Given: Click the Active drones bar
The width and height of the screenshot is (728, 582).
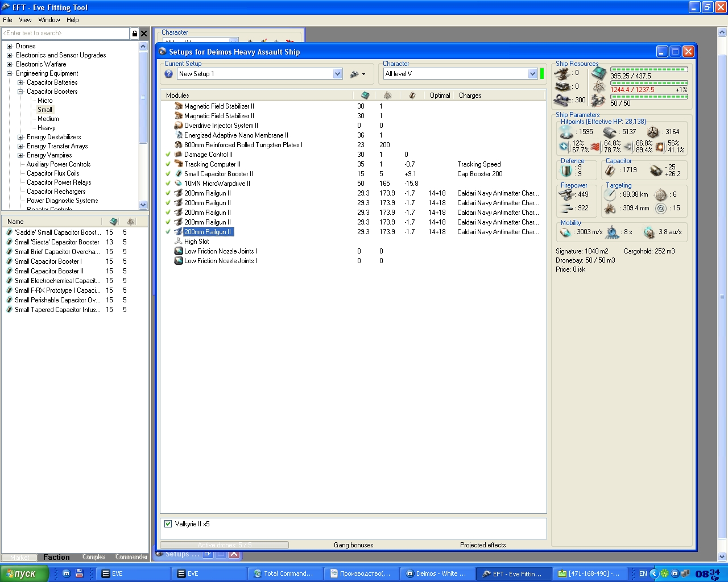Looking at the screenshot, I should click(x=225, y=545).
